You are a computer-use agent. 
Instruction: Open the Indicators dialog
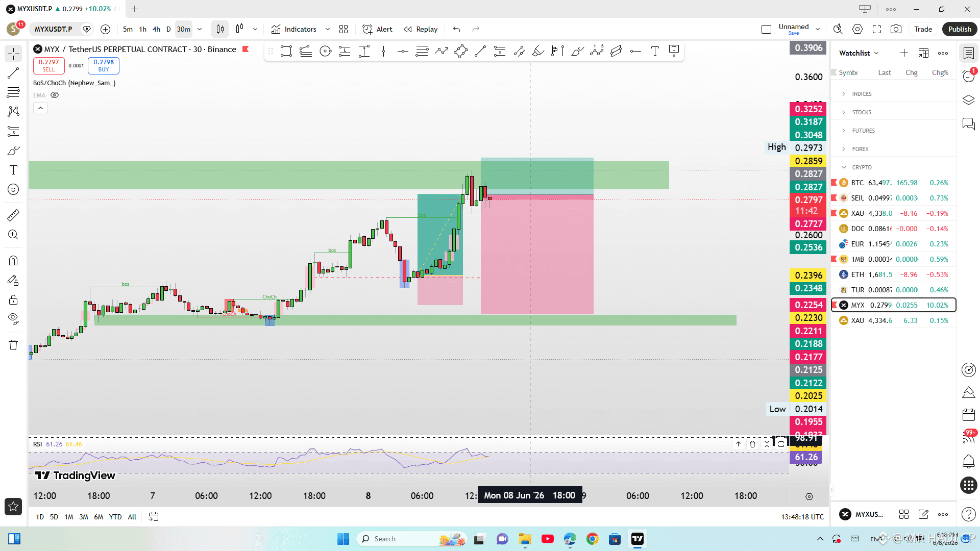click(294, 29)
